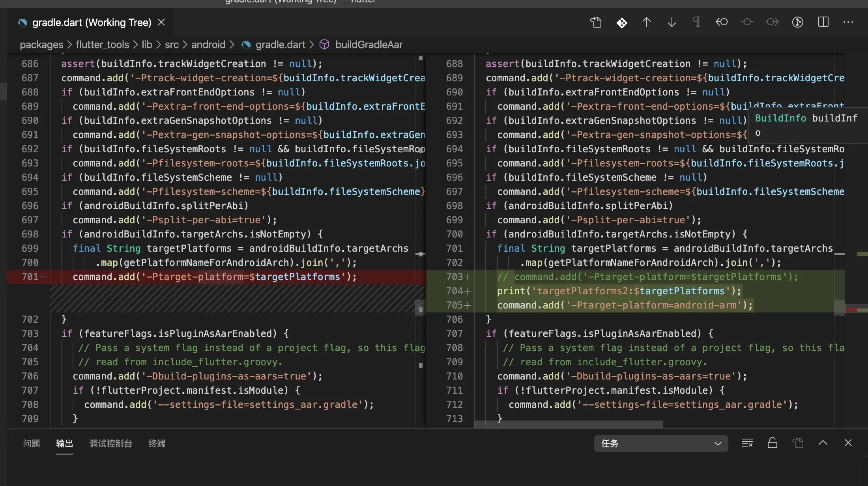Open the More Actions ellipsis menu
This screenshot has height=486, width=868.
point(848,22)
